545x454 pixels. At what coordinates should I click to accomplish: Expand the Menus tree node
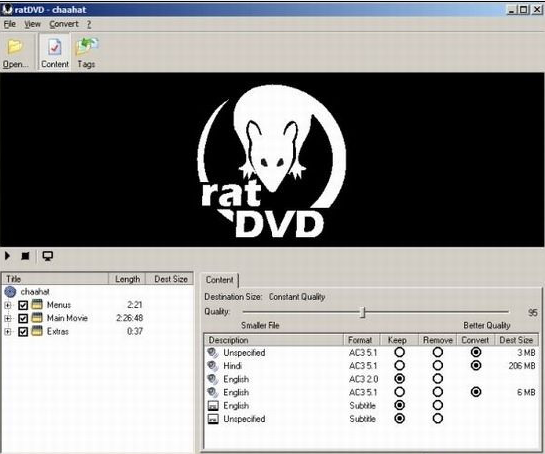pos(8,305)
